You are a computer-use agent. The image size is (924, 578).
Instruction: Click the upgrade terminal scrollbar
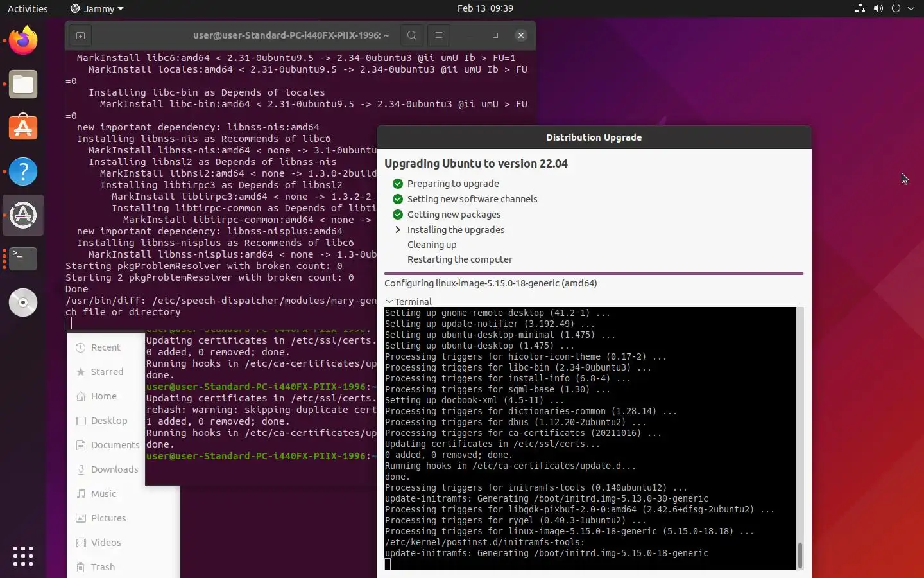800,556
